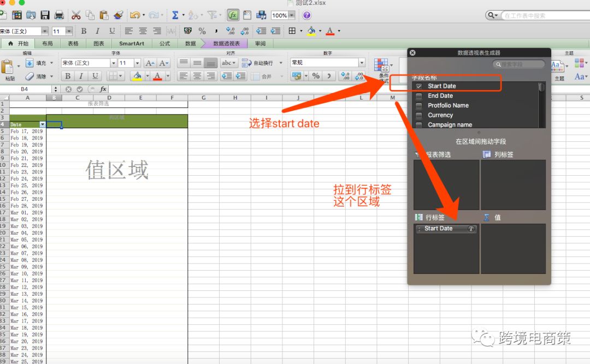Click the ribbon font color red A swatch
The image size is (590, 364).
click(158, 76)
